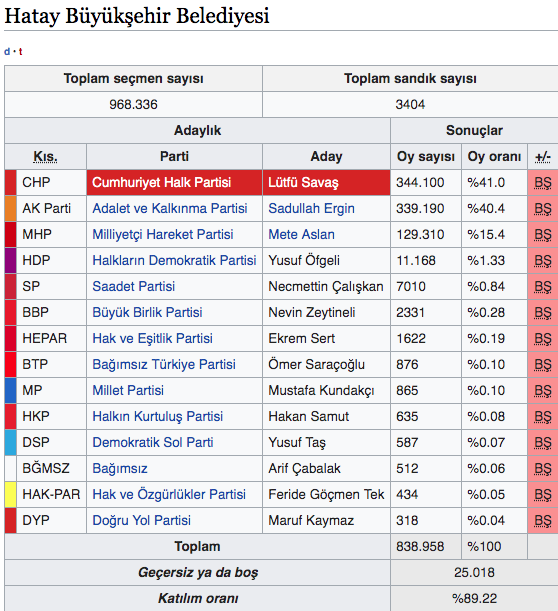The height and width of the screenshot is (611, 558).
Task: Open the 'd' discussion link
Action: [x=7, y=51]
